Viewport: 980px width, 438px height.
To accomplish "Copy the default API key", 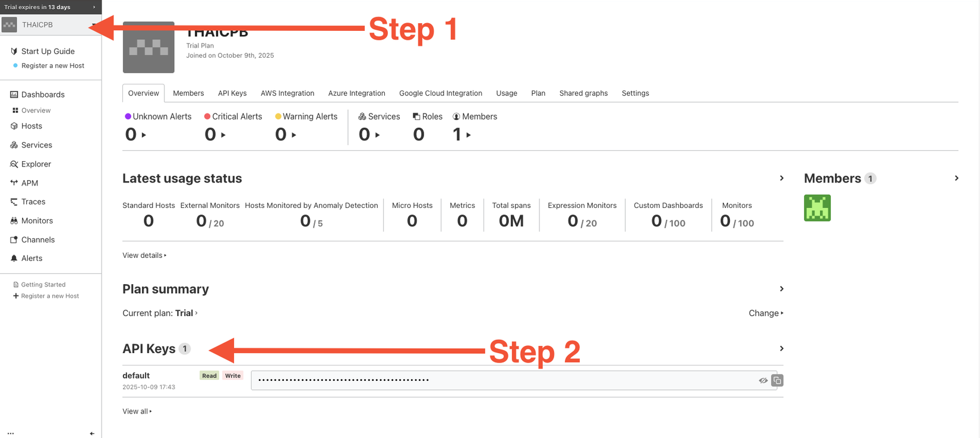I will click(x=777, y=380).
